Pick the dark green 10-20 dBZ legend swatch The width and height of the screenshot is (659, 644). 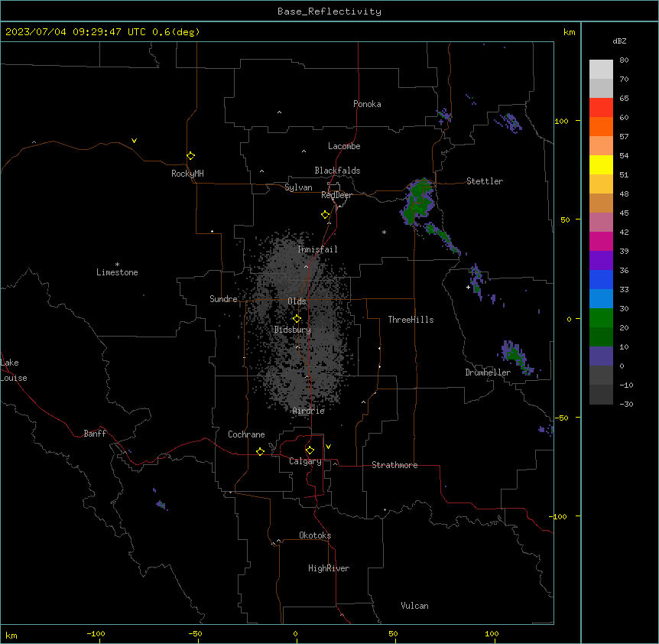point(601,337)
